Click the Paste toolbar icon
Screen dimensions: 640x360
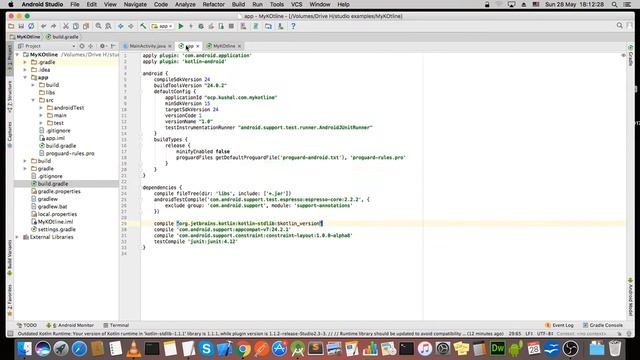[x=86, y=26]
